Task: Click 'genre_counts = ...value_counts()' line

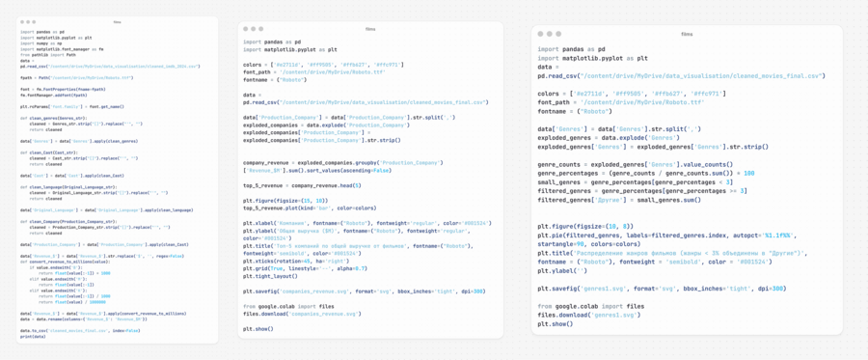Action: [x=636, y=164]
